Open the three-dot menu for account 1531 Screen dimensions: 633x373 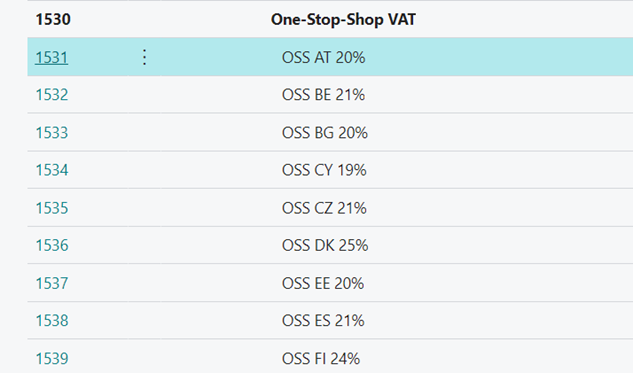point(144,57)
